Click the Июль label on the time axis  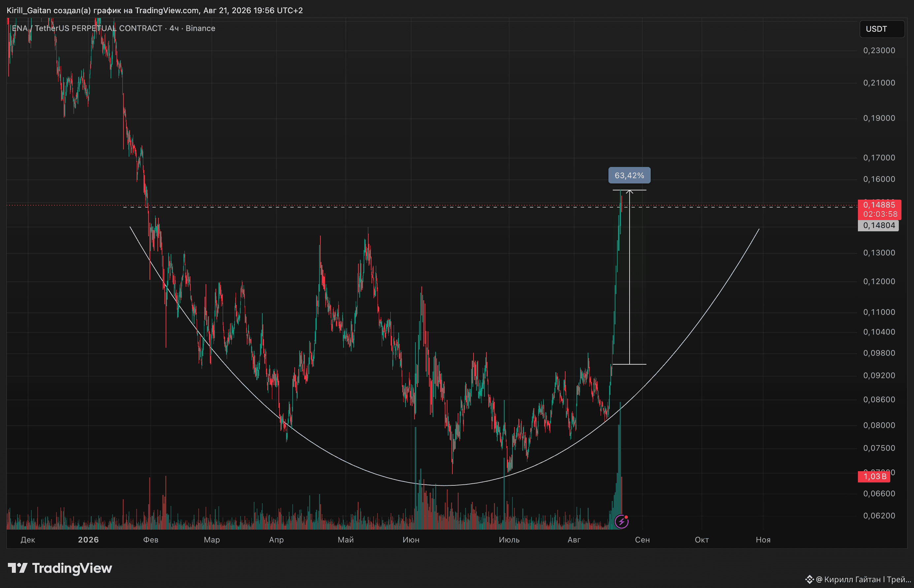[x=509, y=539]
